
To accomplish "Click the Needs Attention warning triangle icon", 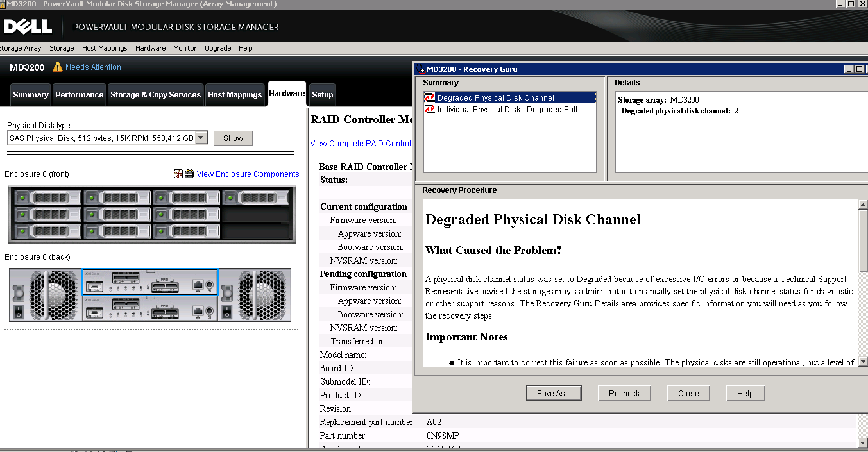I will pos(58,67).
